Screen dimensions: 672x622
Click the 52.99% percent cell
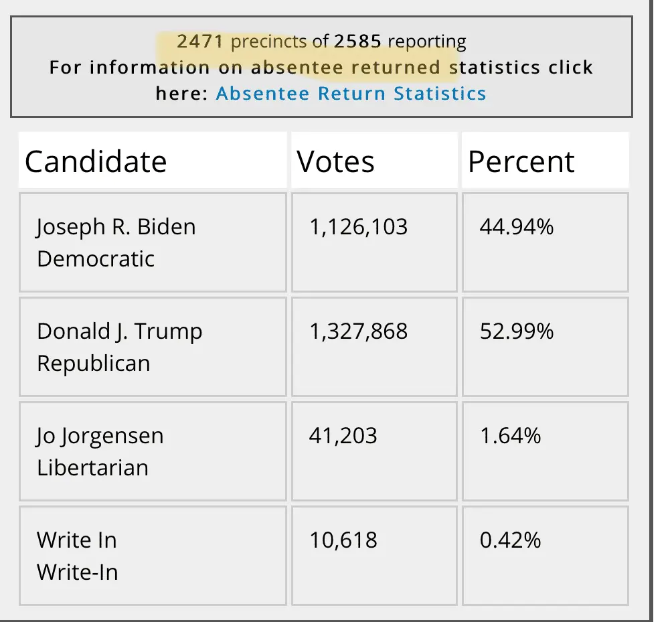click(517, 331)
